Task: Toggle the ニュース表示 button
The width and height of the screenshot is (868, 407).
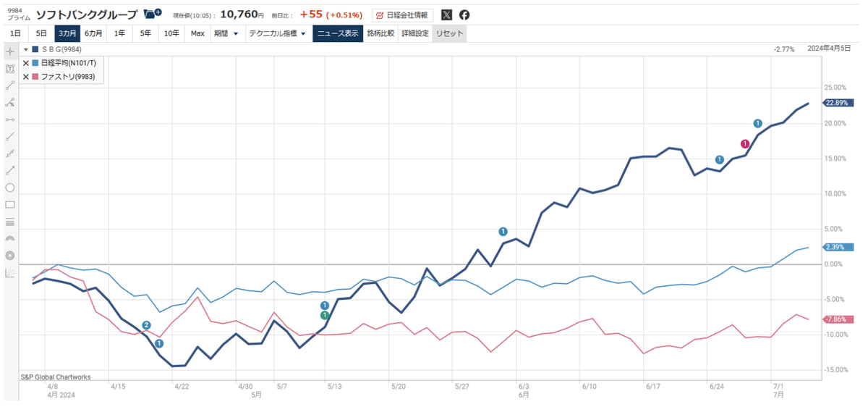Action: coord(337,33)
